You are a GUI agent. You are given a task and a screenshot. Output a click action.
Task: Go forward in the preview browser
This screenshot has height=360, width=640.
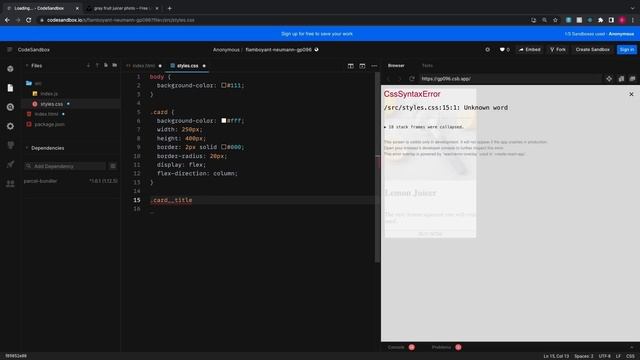click(x=400, y=78)
